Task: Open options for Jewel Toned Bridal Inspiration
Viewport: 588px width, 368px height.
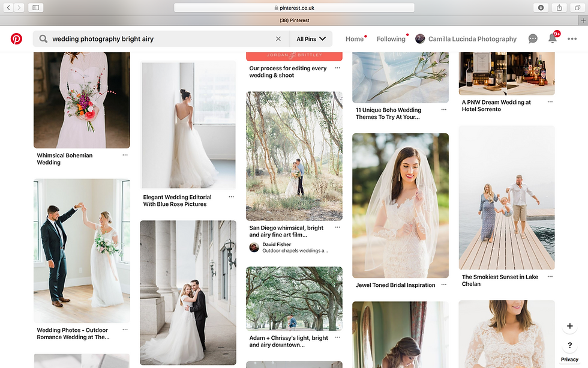Action: tap(443, 285)
